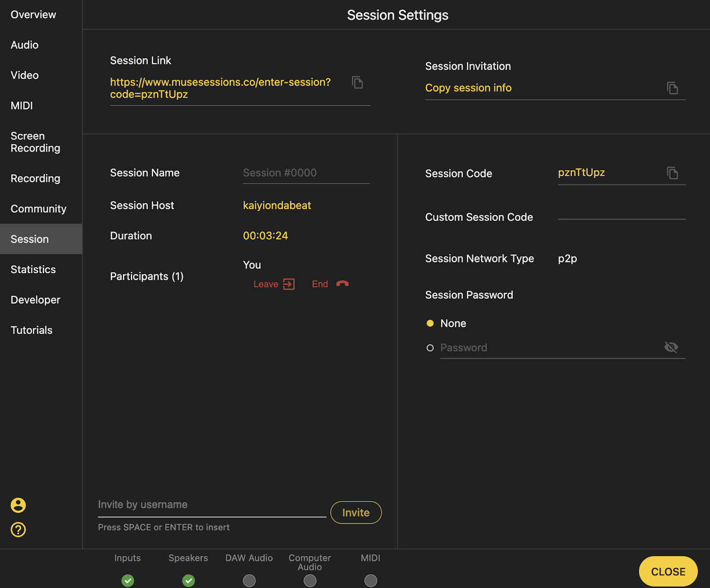Image resolution: width=710 pixels, height=588 pixels.
Task: Click the yellow CLOSE button
Action: point(668,572)
